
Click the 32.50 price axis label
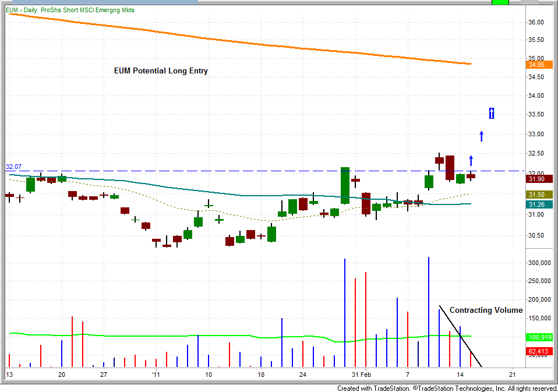click(536, 154)
